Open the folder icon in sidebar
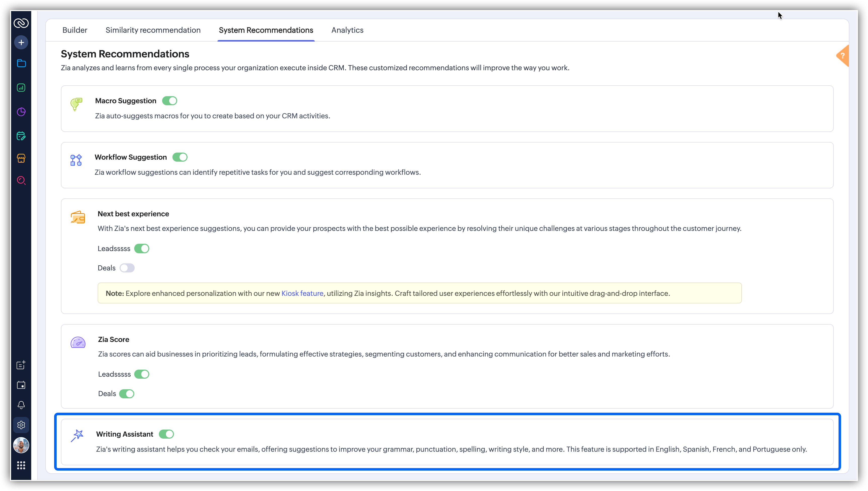868x491 pixels. (21, 63)
